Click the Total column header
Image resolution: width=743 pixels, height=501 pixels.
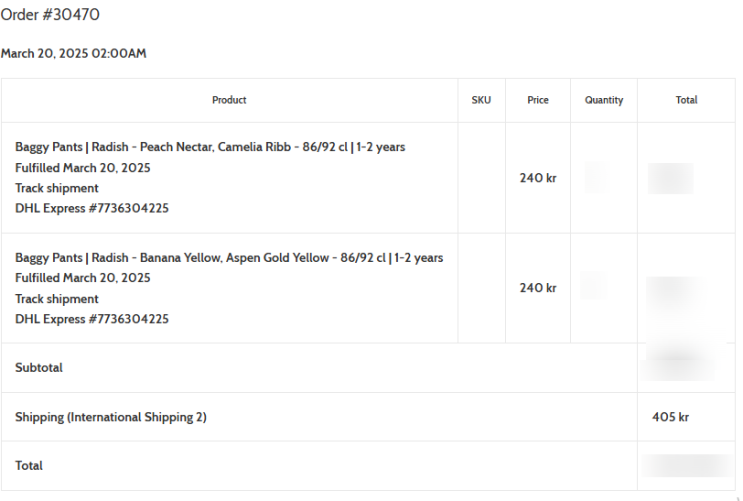pyautogui.click(x=686, y=100)
